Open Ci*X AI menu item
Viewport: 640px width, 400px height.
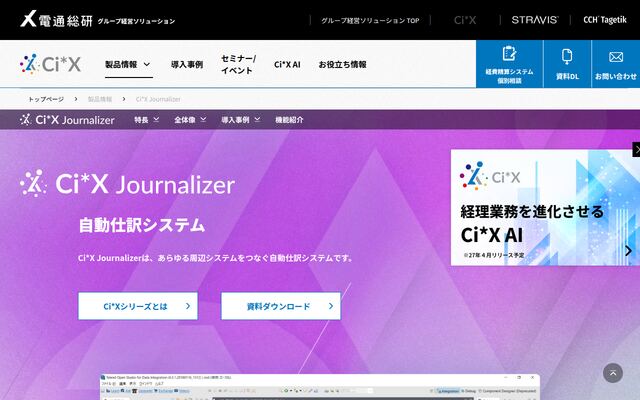[287, 64]
